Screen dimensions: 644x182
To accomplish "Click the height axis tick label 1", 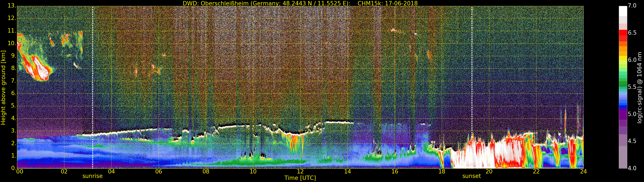I will coord(13,156).
